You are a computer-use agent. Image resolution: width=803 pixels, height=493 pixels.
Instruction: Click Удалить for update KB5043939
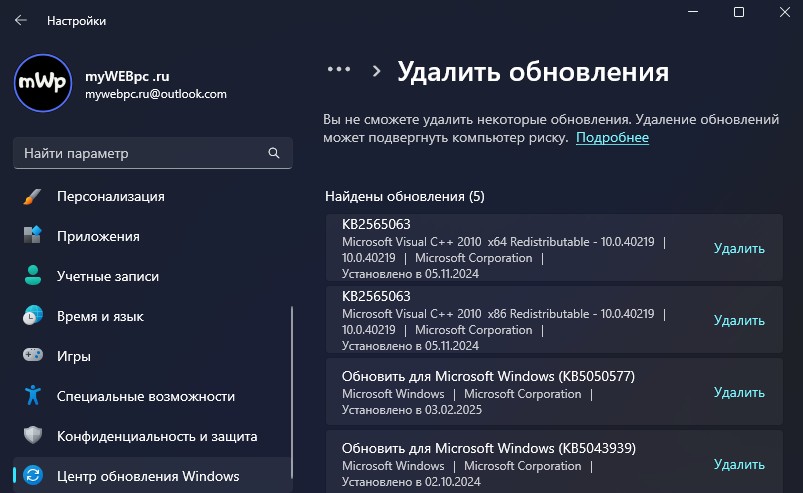point(739,465)
